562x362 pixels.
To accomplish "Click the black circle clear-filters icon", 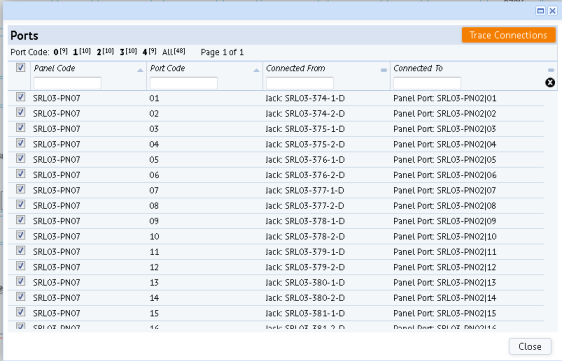I will 550,83.
